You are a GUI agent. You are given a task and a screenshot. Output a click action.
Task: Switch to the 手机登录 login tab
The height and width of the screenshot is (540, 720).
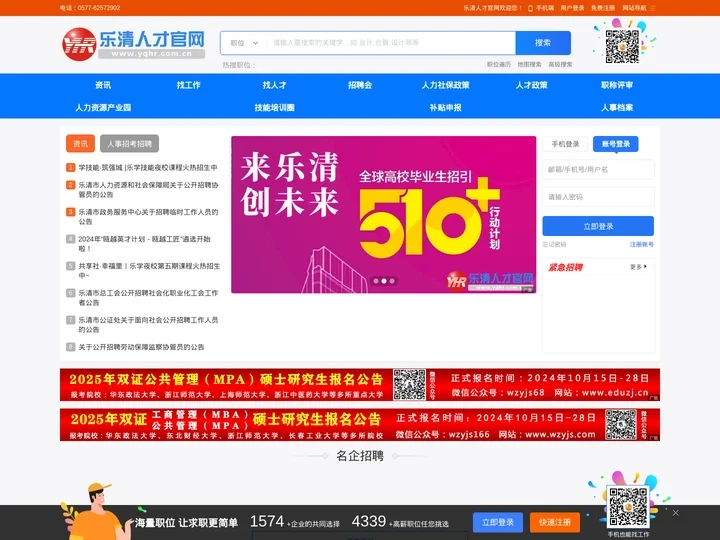click(x=565, y=144)
